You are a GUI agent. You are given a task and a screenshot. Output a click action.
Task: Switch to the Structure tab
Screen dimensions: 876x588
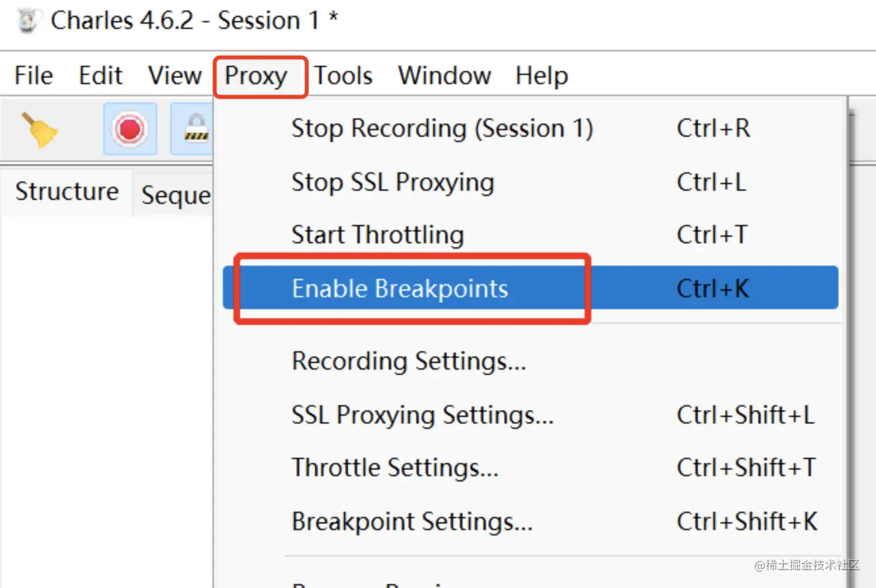(x=67, y=192)
